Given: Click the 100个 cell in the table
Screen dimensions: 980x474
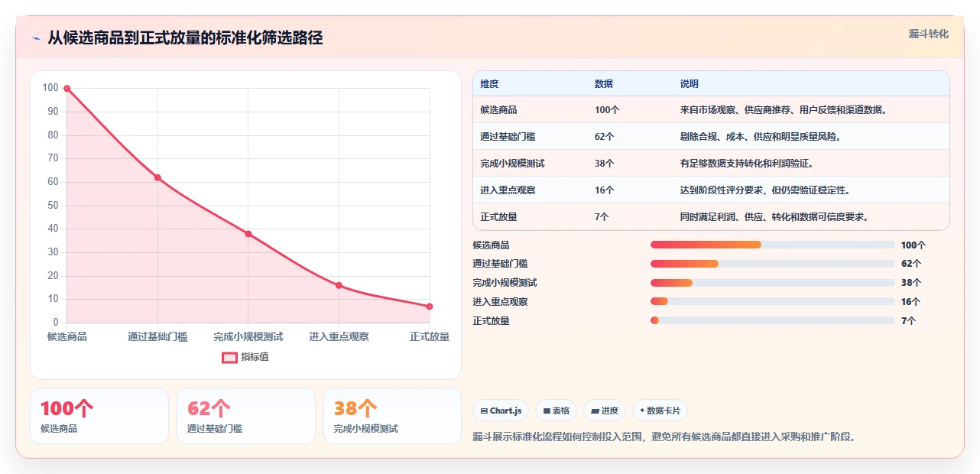Looking at the screenshot, I should point(607,110).
